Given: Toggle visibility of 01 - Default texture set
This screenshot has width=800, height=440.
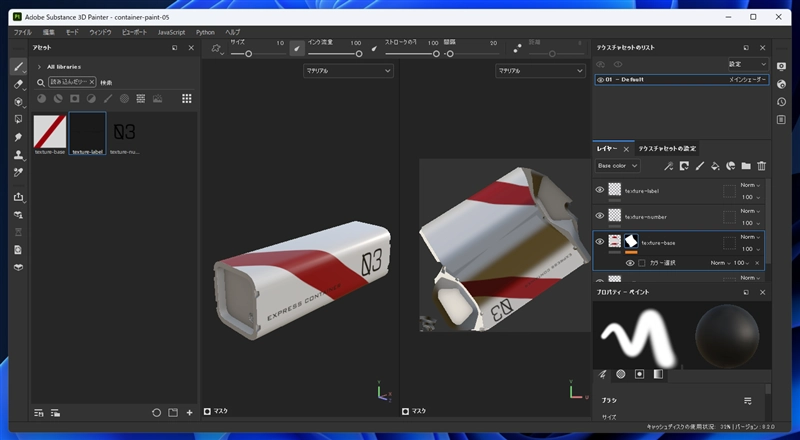Looking at the screenshot, I should tap(600, 79).
